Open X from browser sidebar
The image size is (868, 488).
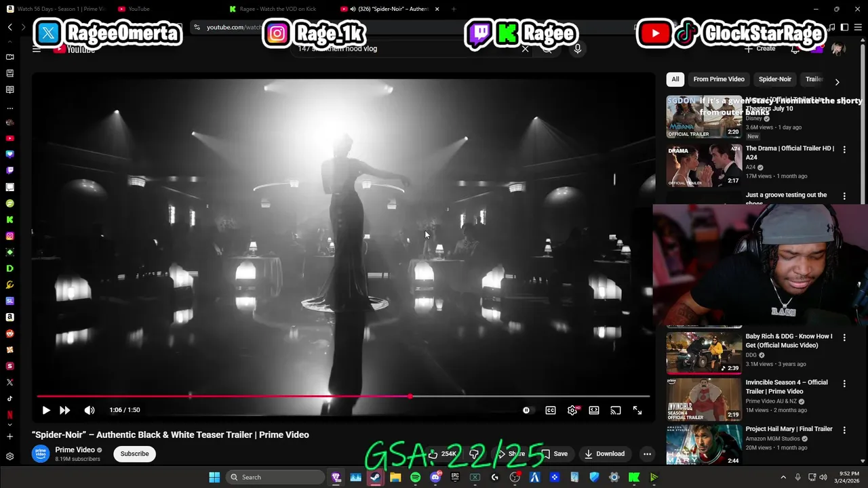point(9,382)
